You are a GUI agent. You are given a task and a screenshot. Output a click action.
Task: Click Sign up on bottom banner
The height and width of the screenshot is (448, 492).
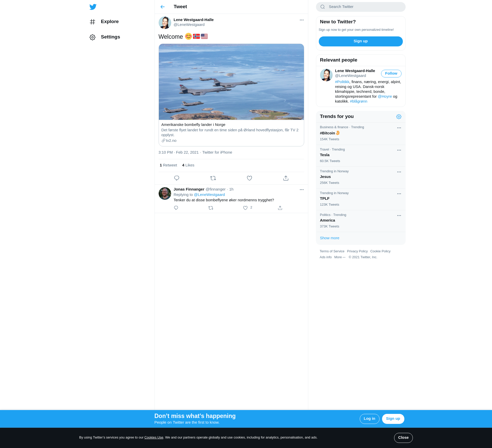point(393,419)
